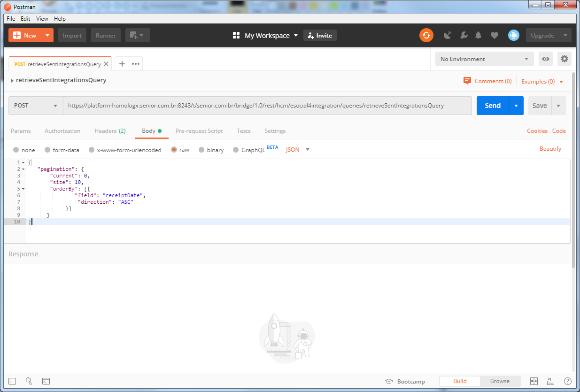
Task: Open keyboard shortcuts icon
Action: click(550, 381)
